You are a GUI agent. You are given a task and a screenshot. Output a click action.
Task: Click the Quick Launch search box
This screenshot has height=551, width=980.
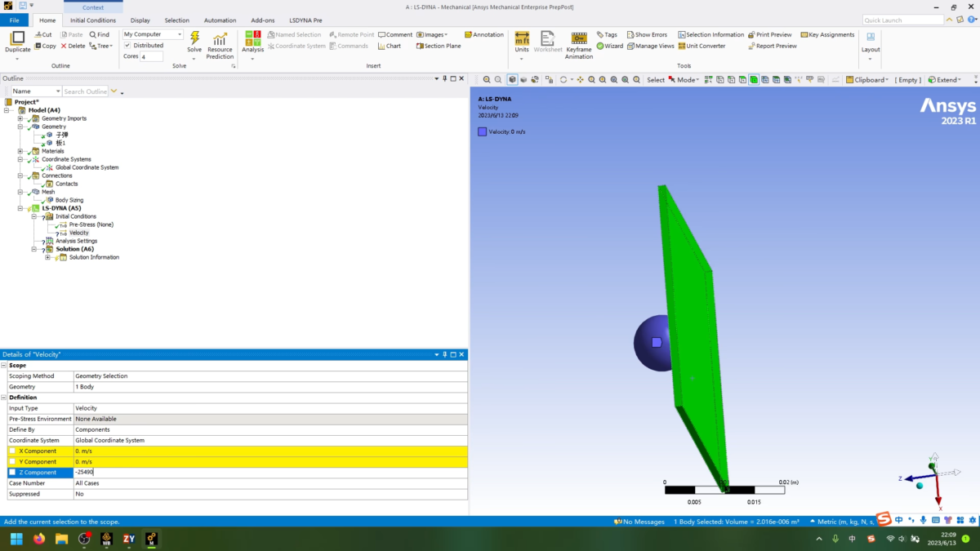point(902,20)
